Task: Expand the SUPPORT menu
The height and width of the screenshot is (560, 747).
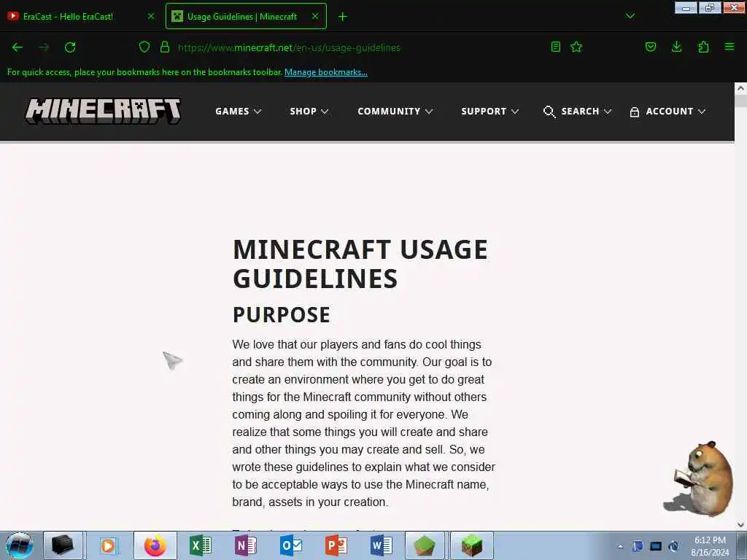Action: (489, 112)
